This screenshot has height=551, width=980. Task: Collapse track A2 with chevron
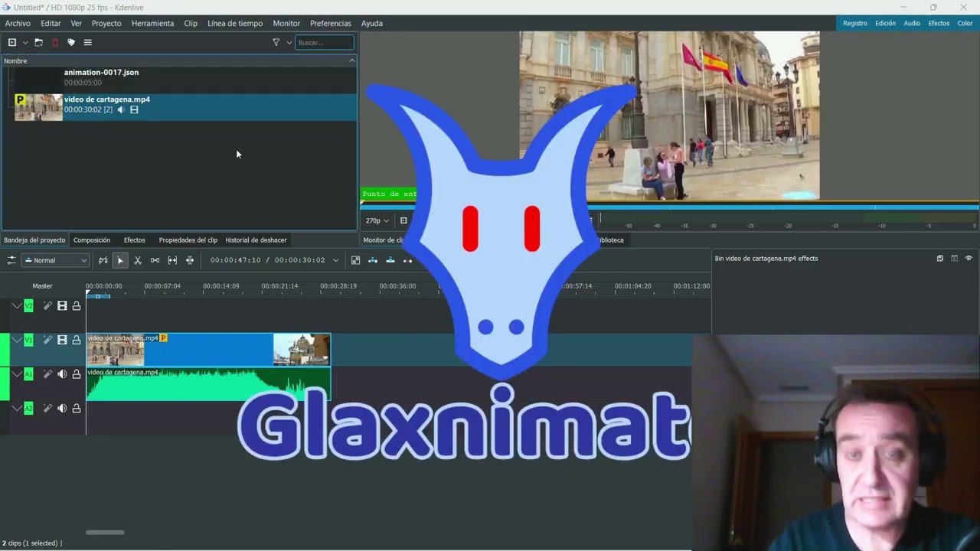point(16,409)
